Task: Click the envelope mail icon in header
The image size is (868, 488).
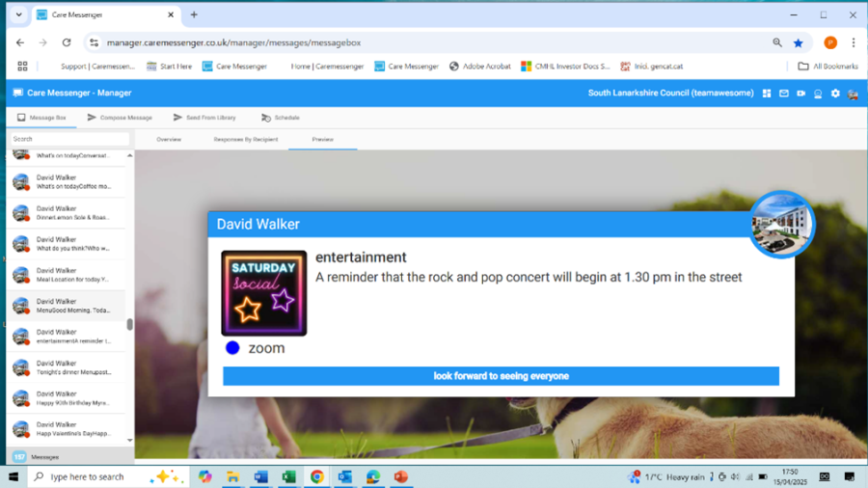Action: tap(784, 94)
